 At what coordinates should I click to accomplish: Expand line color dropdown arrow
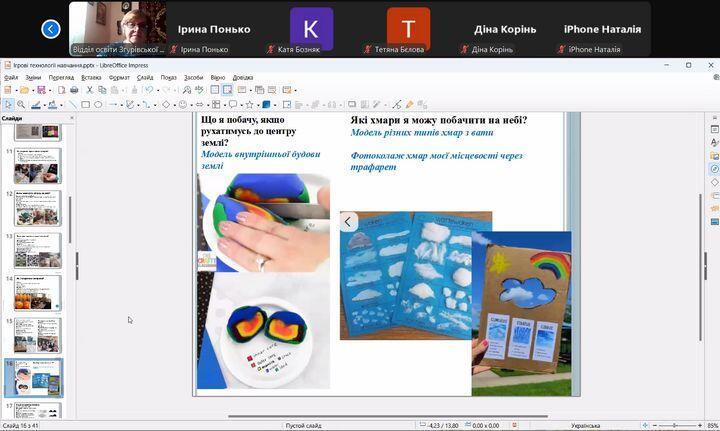44,105
